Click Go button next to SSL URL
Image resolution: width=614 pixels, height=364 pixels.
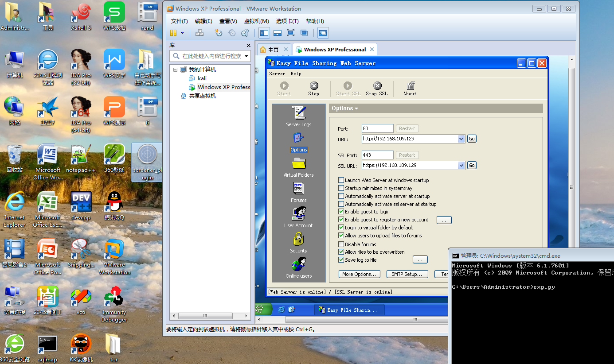(472, 165)
